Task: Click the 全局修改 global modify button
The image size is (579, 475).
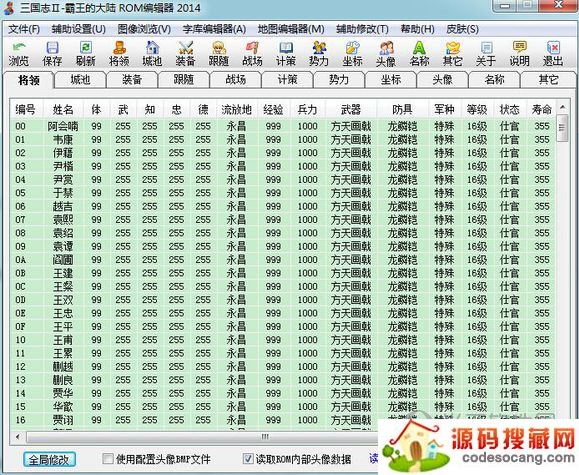Action: 49,459
